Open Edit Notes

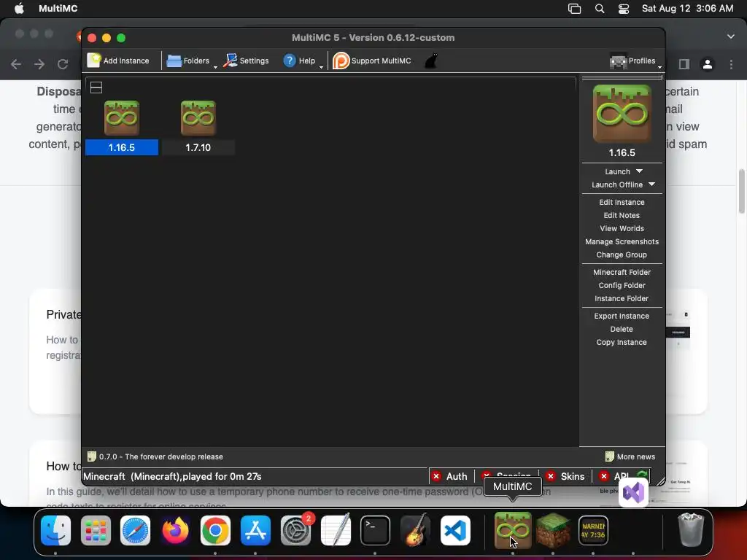622,215
